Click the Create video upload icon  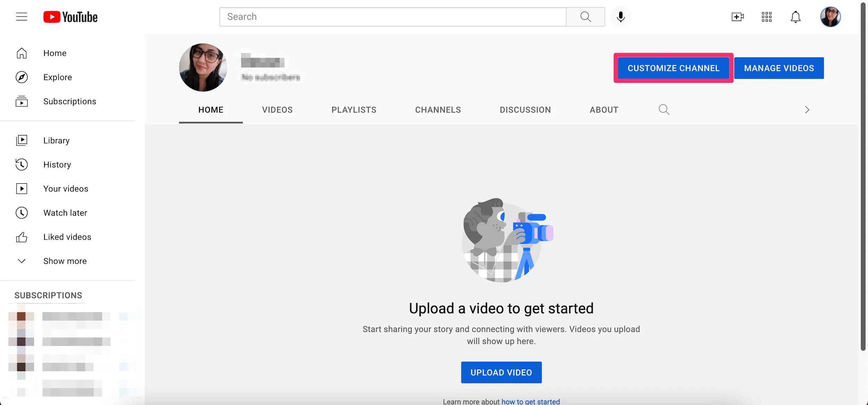(737, 17)
